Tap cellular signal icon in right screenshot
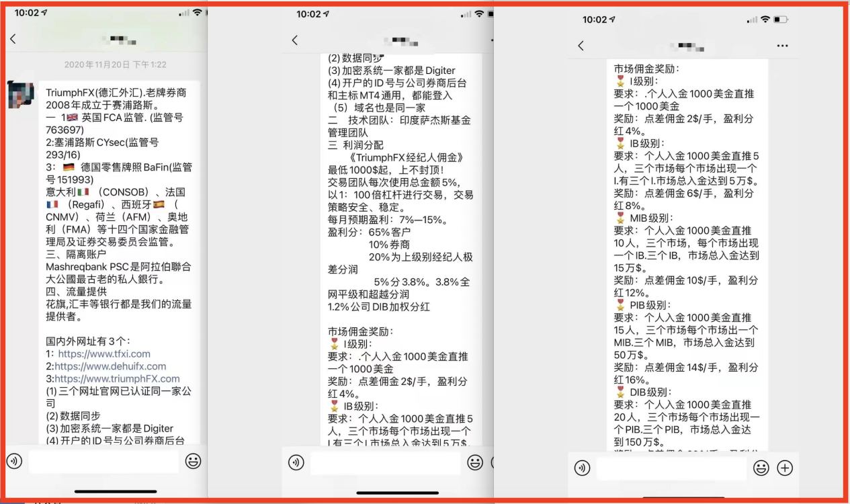Image resolution: width=850 pixels, height=504 pixels. (x=752, y=19)
